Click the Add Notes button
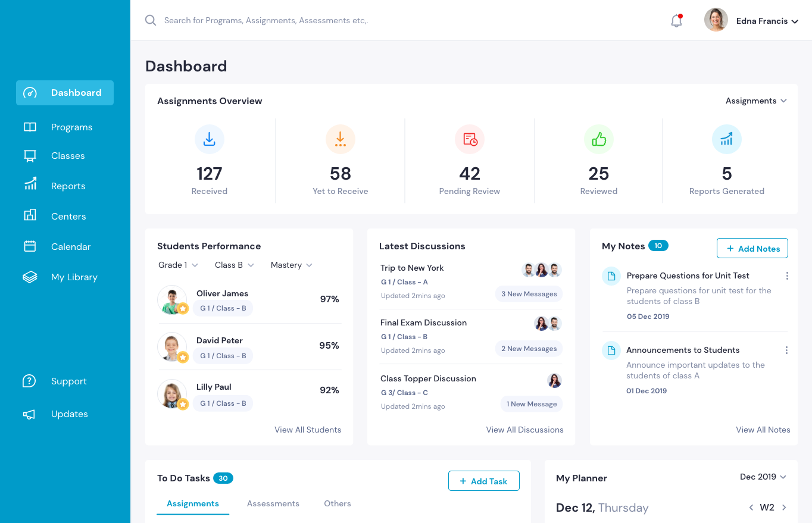The height and width of the screenshot is (523, 812). pos(752,248)
